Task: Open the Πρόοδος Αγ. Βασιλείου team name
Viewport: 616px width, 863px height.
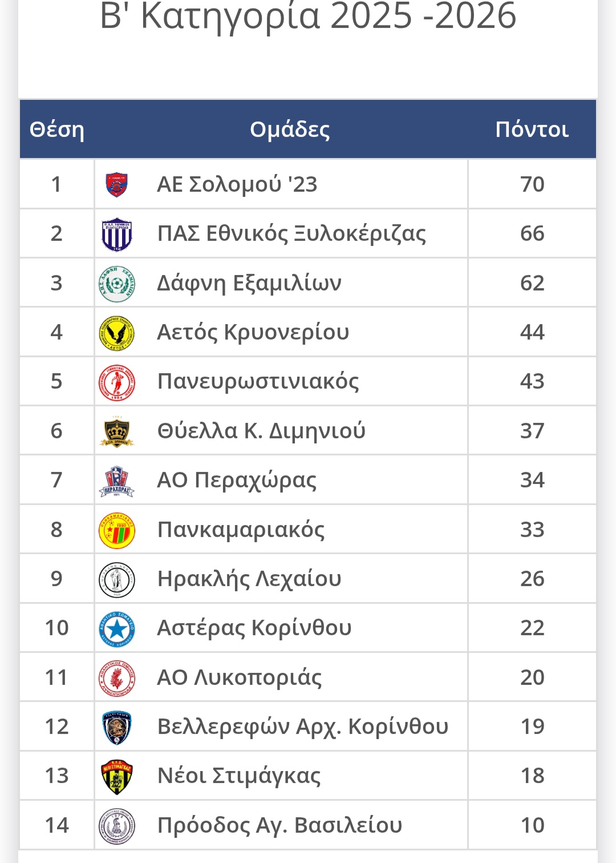Action: [279, 825]
